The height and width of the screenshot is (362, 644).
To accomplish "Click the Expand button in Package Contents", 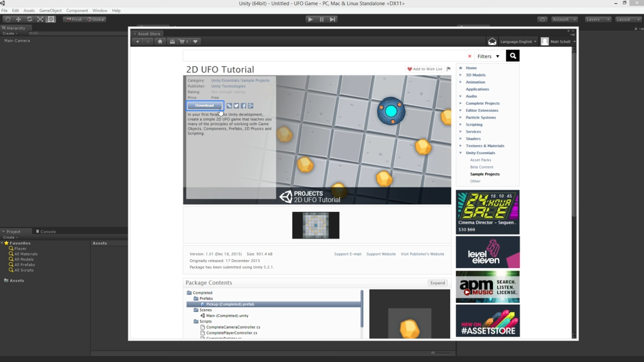I will pyautogui.click(x=437, y=283).
